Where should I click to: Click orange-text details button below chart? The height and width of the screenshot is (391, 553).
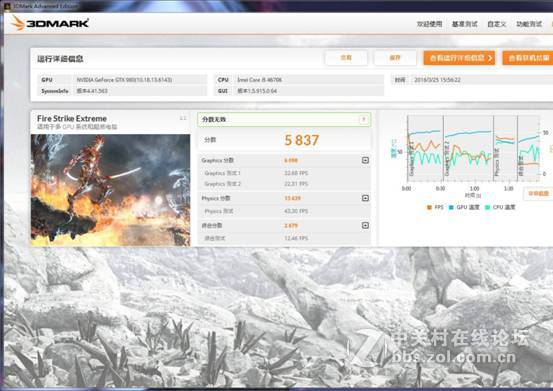[538, 194]
